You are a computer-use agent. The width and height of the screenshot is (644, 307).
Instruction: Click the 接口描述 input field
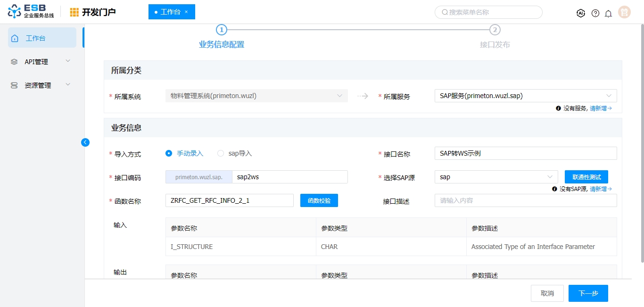[x=525, y=200]
